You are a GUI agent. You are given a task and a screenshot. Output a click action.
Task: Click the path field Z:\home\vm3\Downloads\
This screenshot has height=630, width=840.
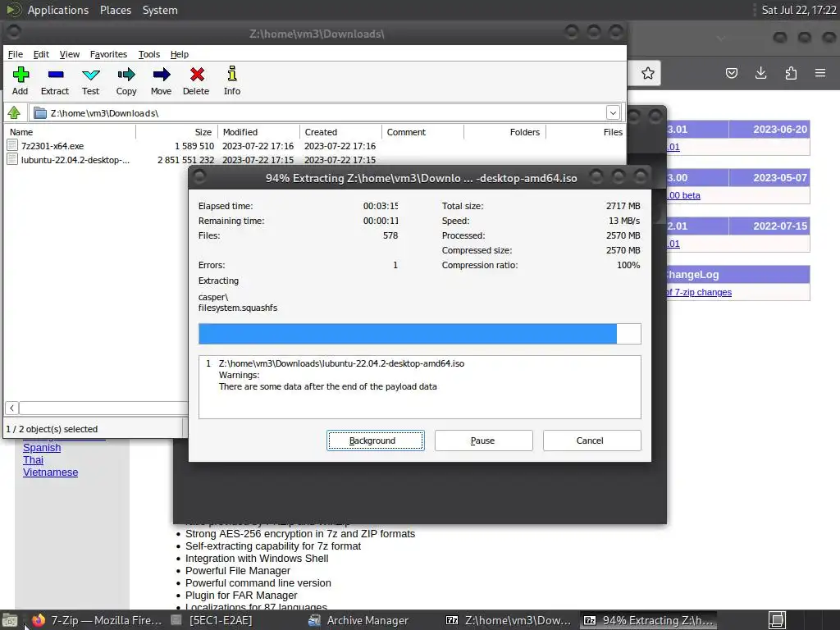tap(326, 113)
